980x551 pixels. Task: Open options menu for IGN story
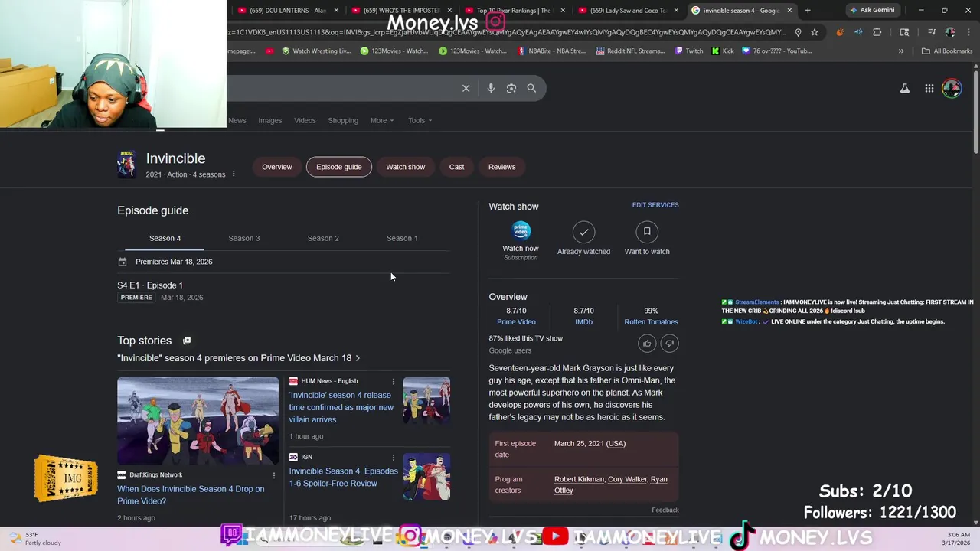point(394,458)
